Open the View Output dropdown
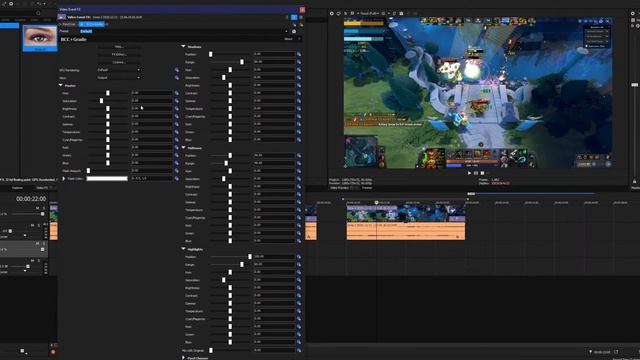 coord(119,78)
